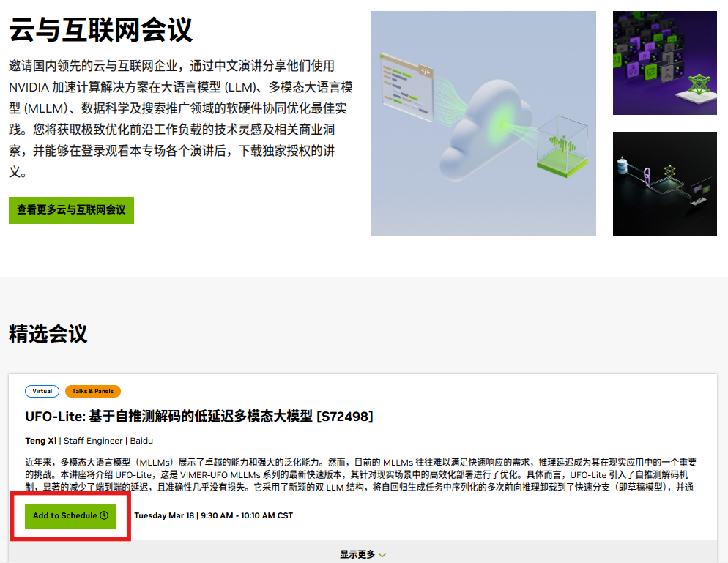Viewport: 728px width, 563px height.
Task: Expand the 显示更多 section
Action: pos(363,554)
